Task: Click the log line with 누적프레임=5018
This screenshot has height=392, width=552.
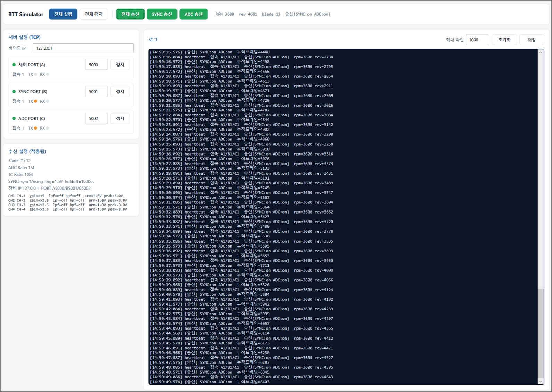Action: point(210,149)
